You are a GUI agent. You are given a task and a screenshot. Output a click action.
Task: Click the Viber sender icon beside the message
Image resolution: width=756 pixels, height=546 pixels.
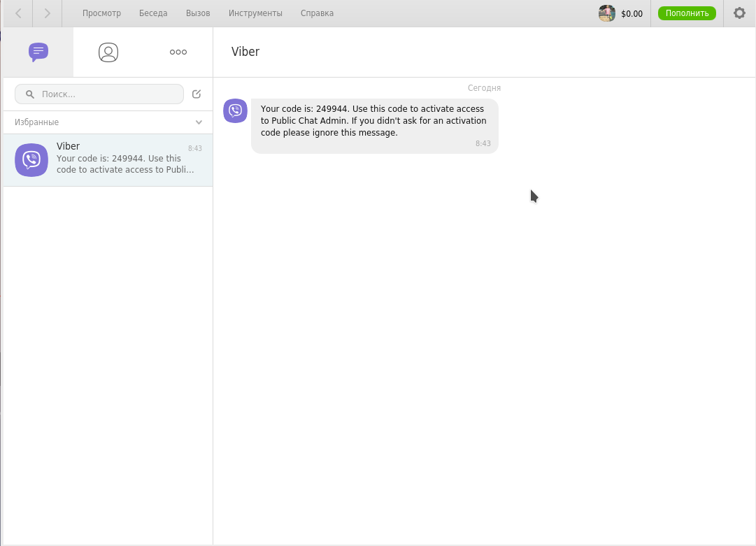pyautogui.click(x=235, y=111)
